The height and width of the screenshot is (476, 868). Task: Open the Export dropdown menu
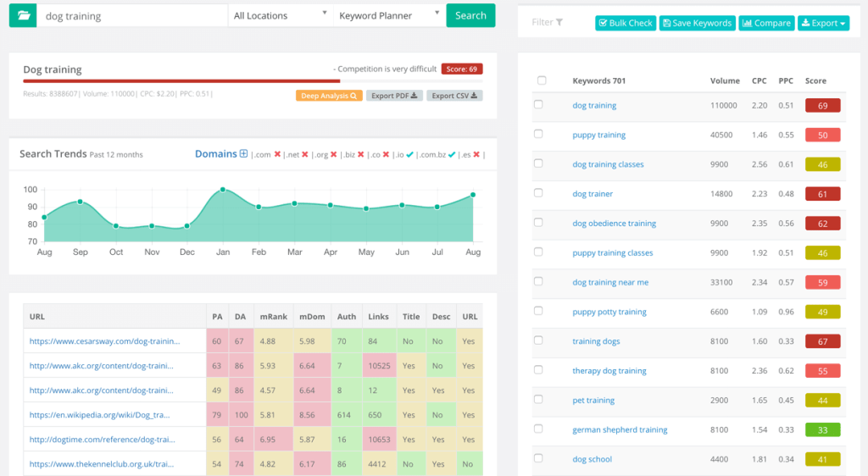coord(823,23)
